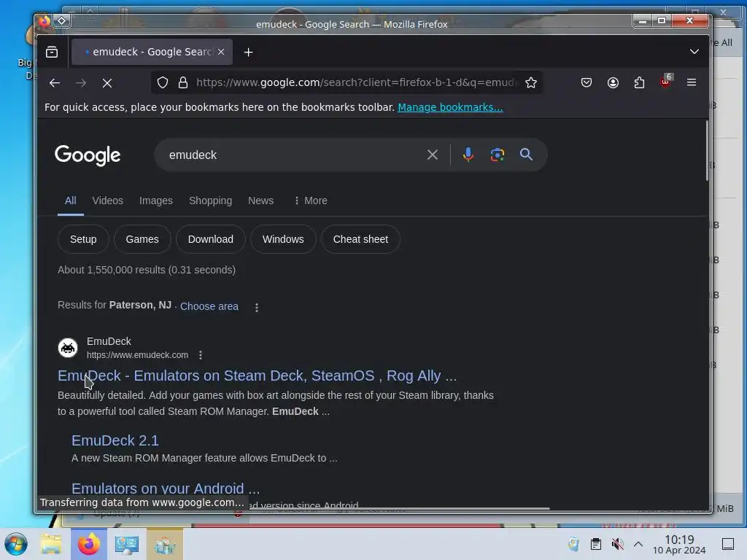Open the www.emudeck.com URL link
Viewport: 747px width, 560px height.
tap(137, 355)
